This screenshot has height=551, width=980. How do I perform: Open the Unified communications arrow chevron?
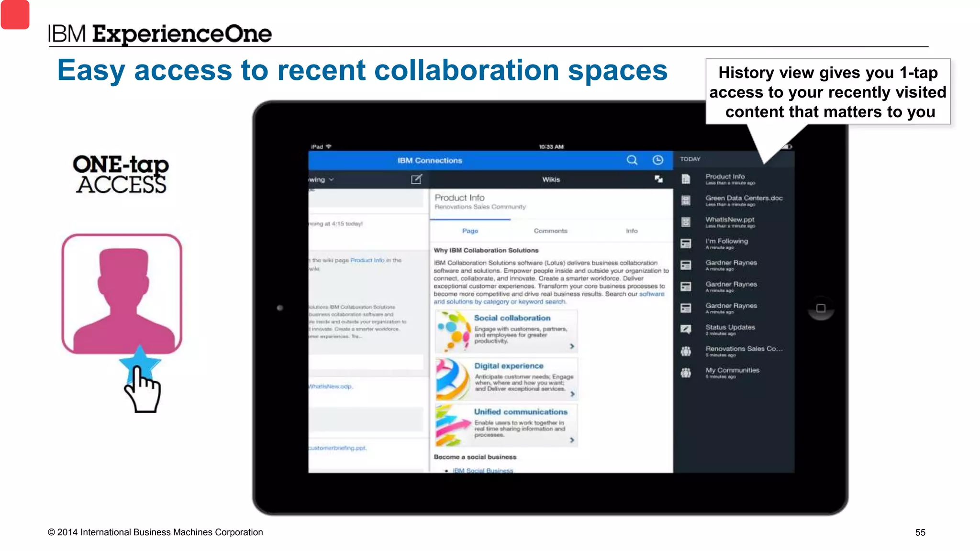point(572,440)
